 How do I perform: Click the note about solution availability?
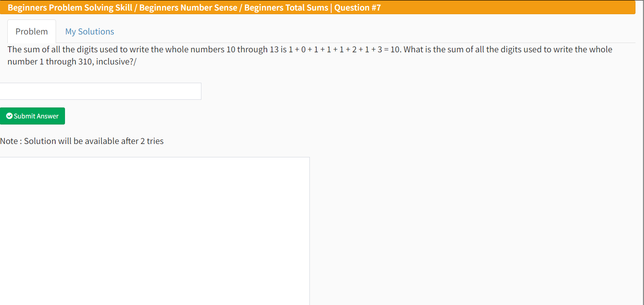(82, 141)
